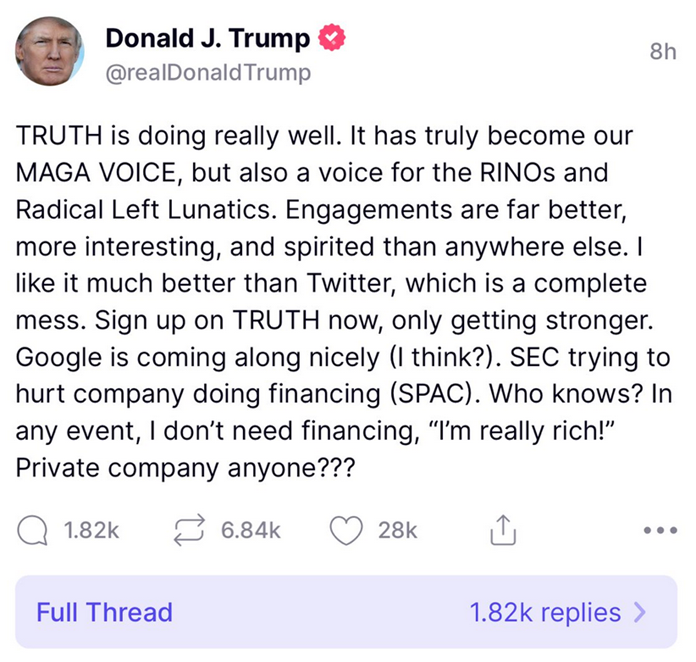
Task: Click the Donald J. Trump display name
Action: (x=208, y=39)
